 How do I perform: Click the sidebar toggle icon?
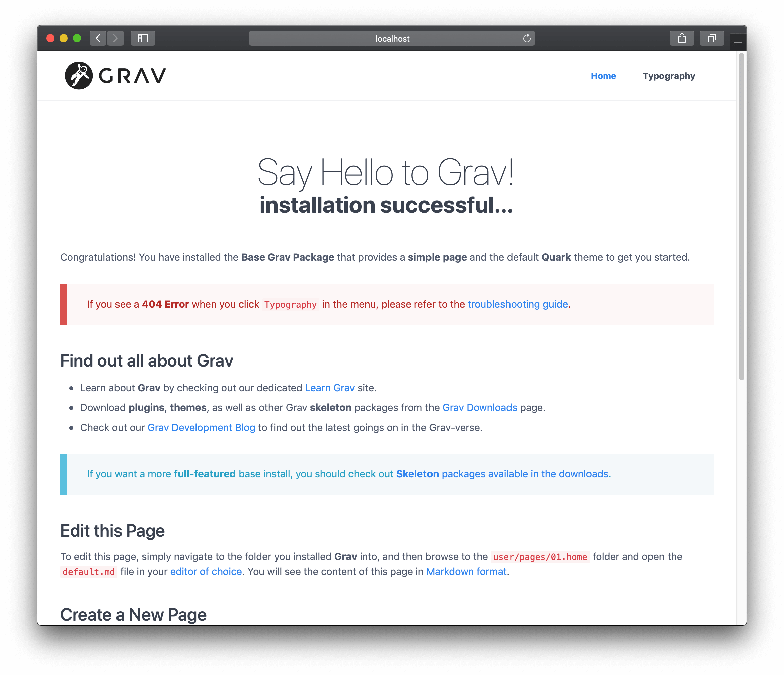[142, 39]
